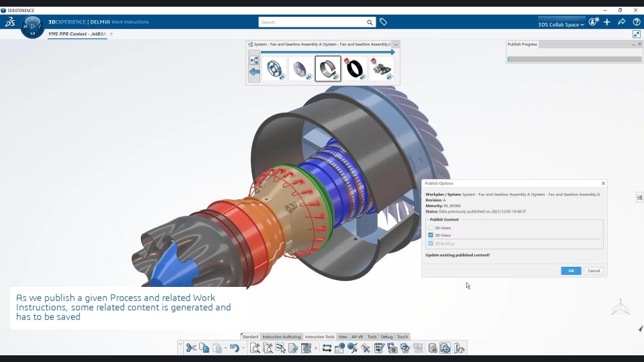Click the tree structure icon in system panel
This screenshot has width=644, height=362.
click(254, 61)
